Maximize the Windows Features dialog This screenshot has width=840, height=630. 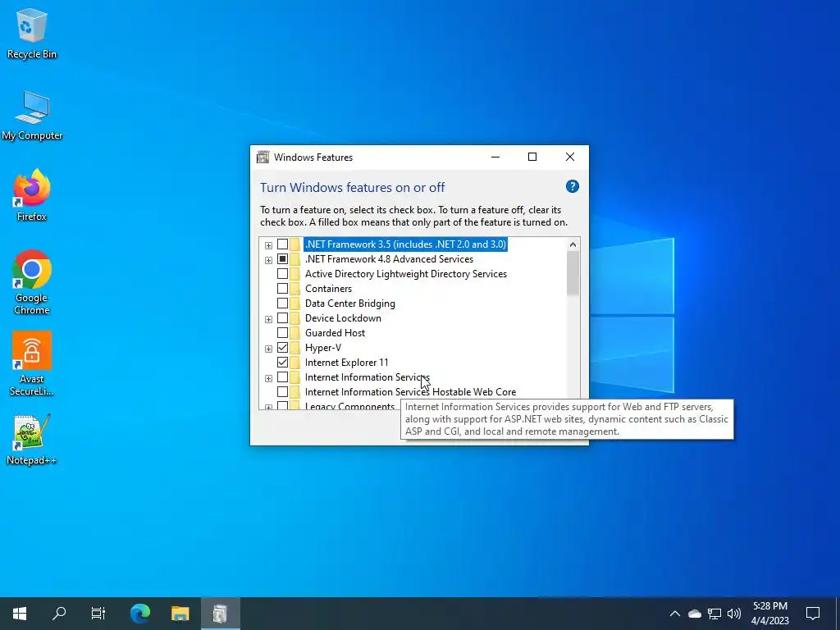tap(532, 157)
